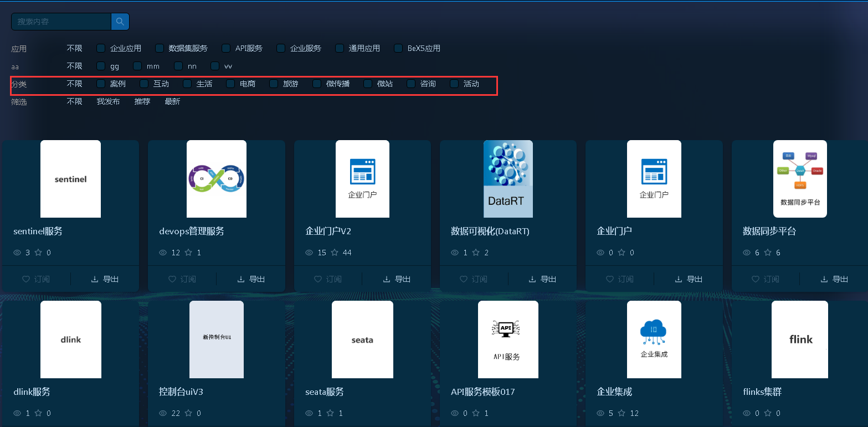This screenshot has height=427, width=868.
Task: Subscribe (订阅) to sentinel服务
Action: point(36,279)
